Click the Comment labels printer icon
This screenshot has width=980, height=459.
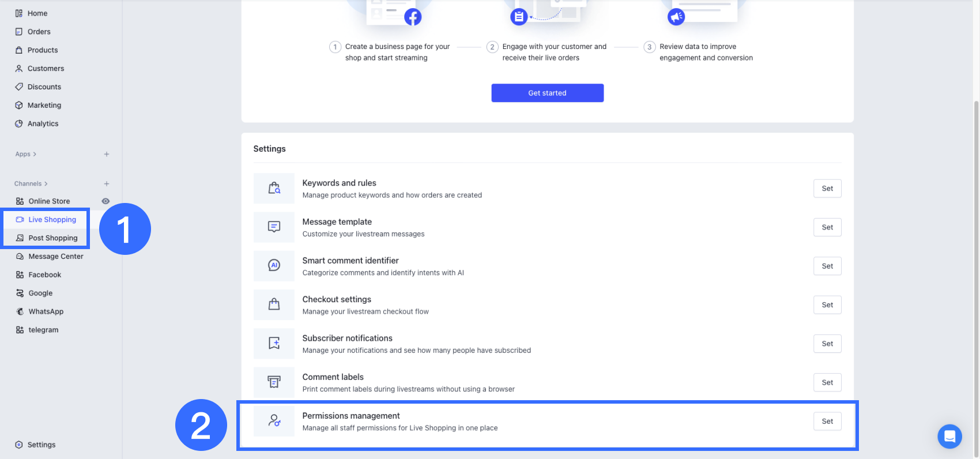coord(274,382)
